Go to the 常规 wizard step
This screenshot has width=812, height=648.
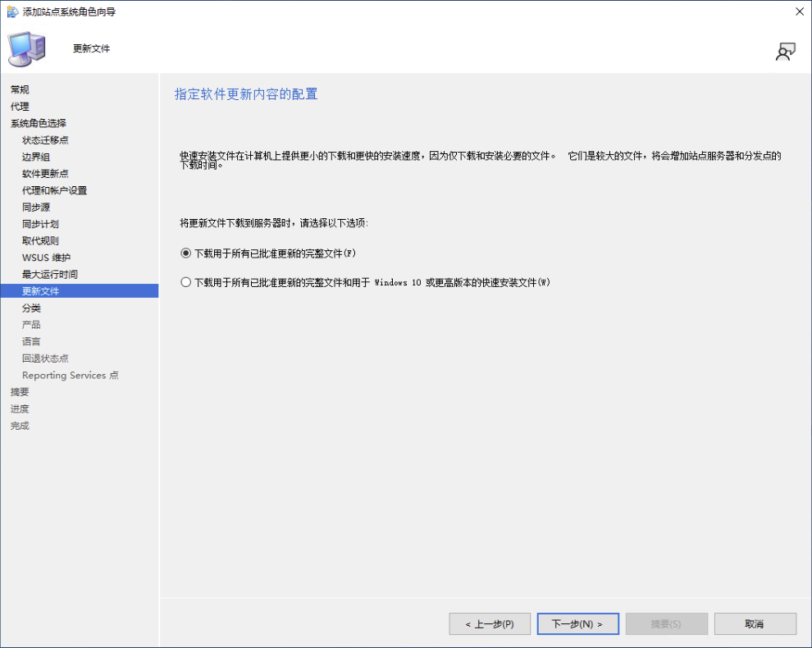(x=20, y=89)
